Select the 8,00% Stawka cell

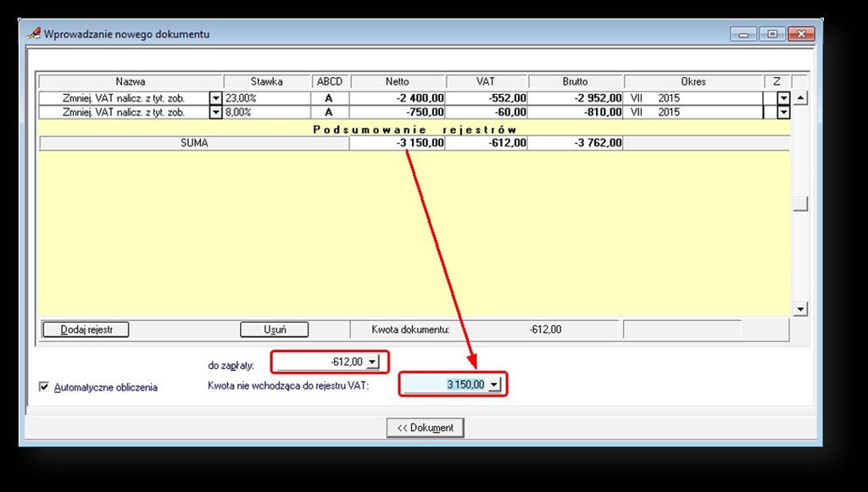pos(267,113)
